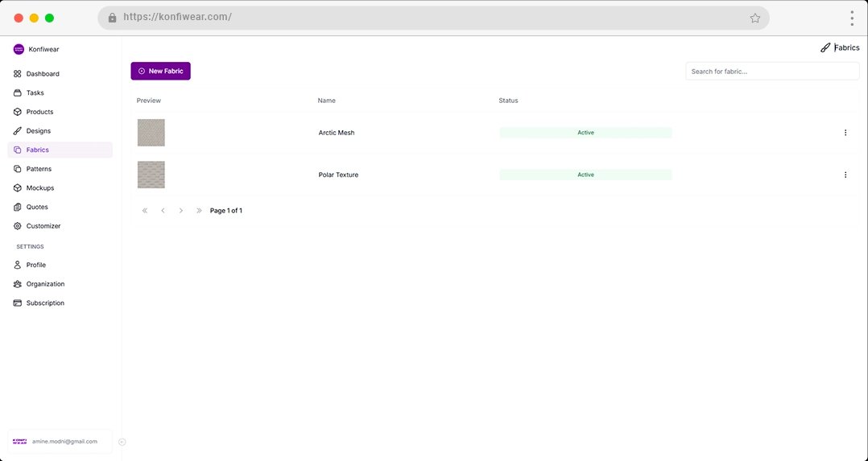Viewport: 868px width, 461px height.
Task: Go to the next page arrow
Action: (x=180, y=211)
